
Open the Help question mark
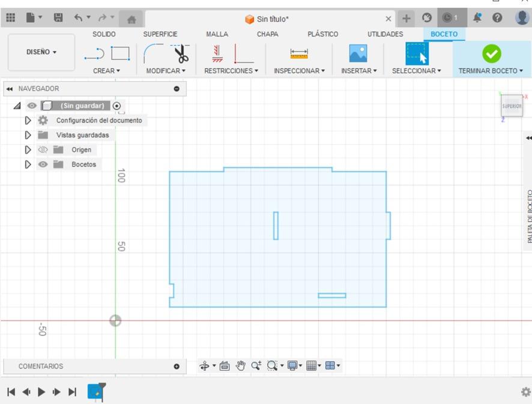(x=497, y=17)
